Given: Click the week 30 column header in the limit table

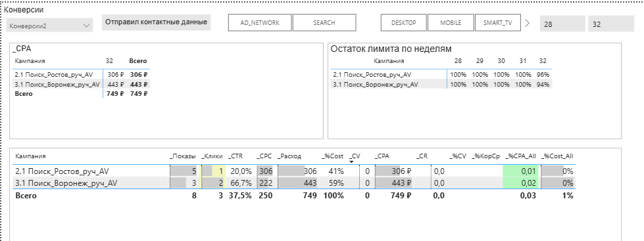Looking at the screenshot, I should click(x=501, y=61).
